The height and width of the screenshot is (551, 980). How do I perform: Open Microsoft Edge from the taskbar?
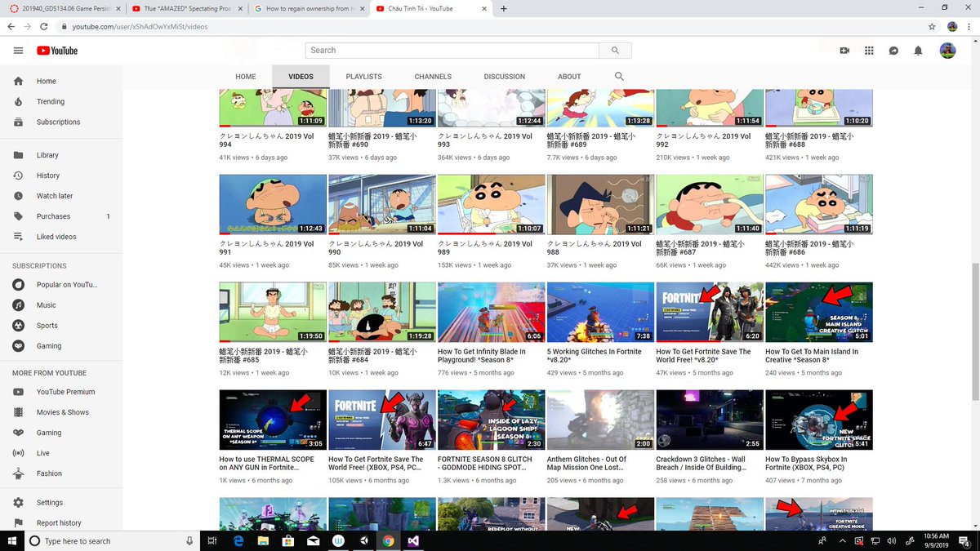point(239,541)
